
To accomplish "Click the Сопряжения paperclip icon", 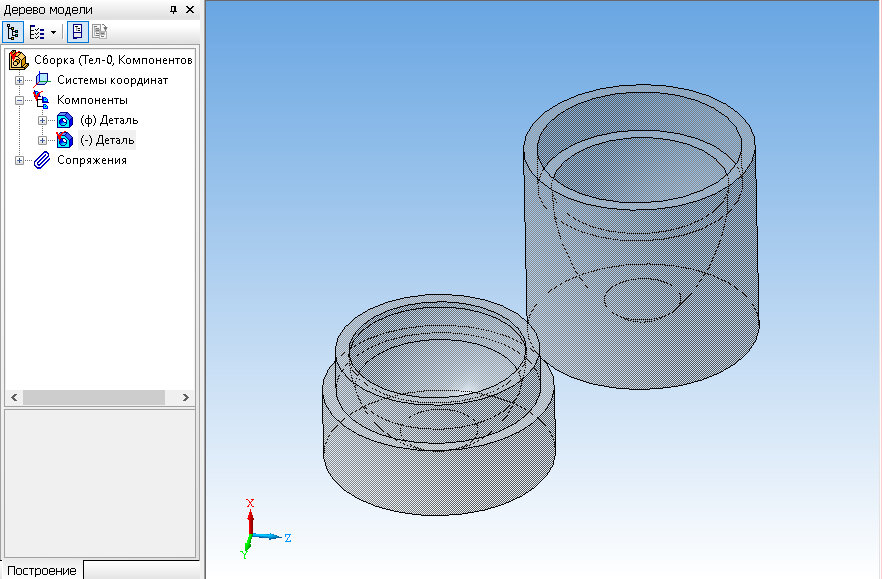I will click(42, 160).
